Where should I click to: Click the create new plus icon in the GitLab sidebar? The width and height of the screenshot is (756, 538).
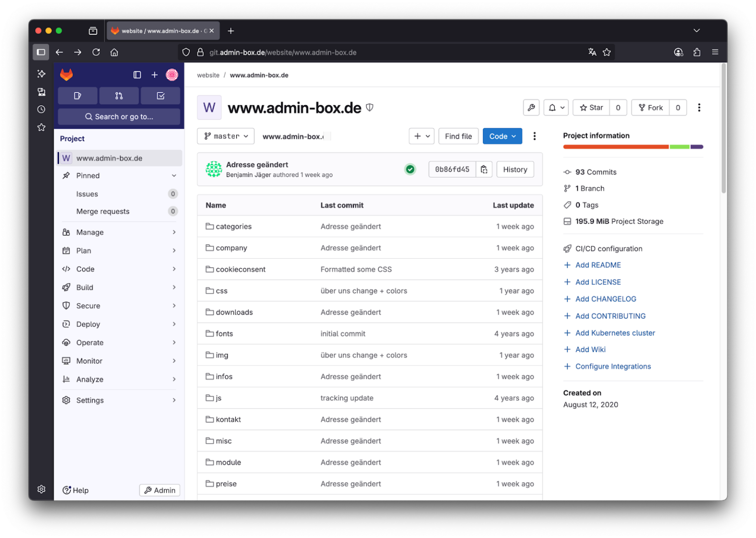pyautogui.click(x=155, y=75)
